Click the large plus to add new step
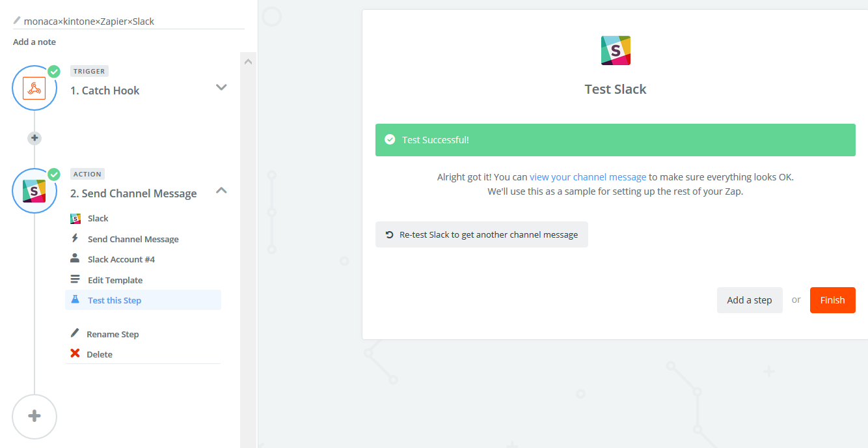 pos(34,417)
